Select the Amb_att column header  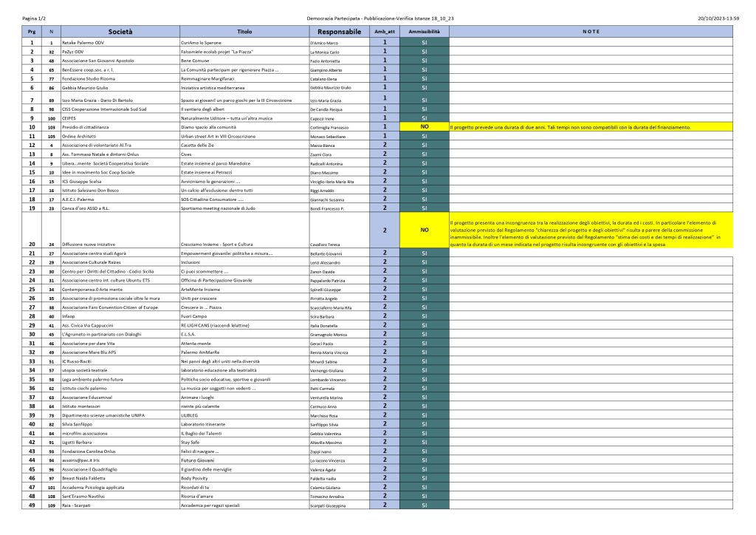pyautogui.click(x=385, y=32)
